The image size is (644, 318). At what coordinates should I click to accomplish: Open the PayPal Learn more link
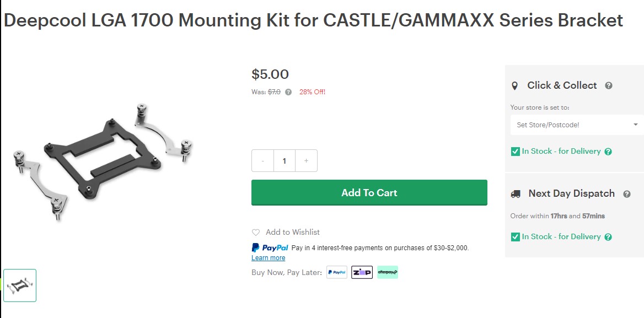click(x=269, y=258)
